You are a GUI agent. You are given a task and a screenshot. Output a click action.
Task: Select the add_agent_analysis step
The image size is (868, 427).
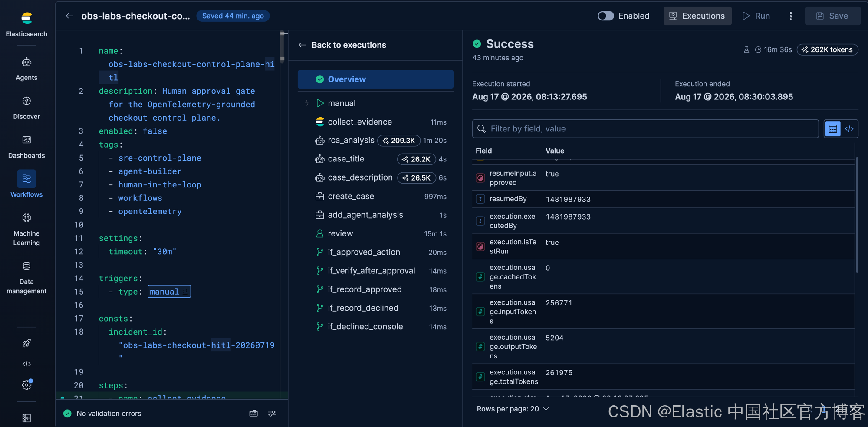[375, 215]
